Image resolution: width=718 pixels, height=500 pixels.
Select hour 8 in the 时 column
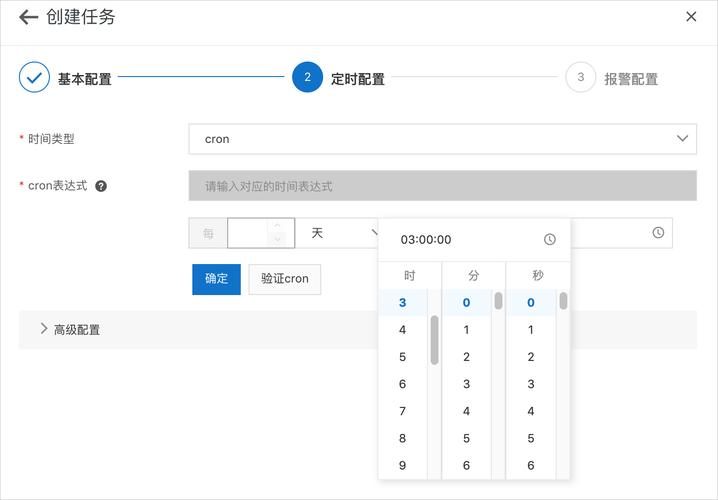pyautogui.click(x=403, y=438)
